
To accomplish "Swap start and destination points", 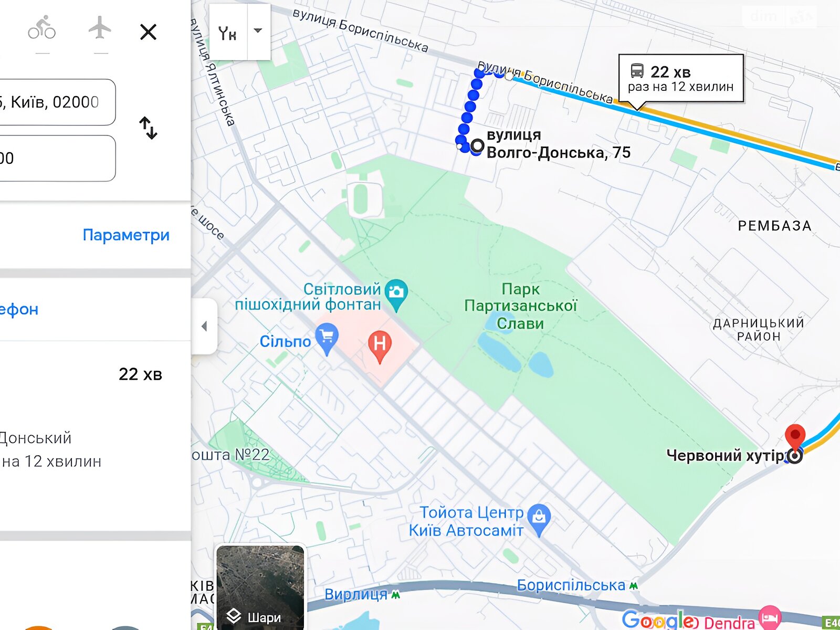I will (x=149, y=128).
